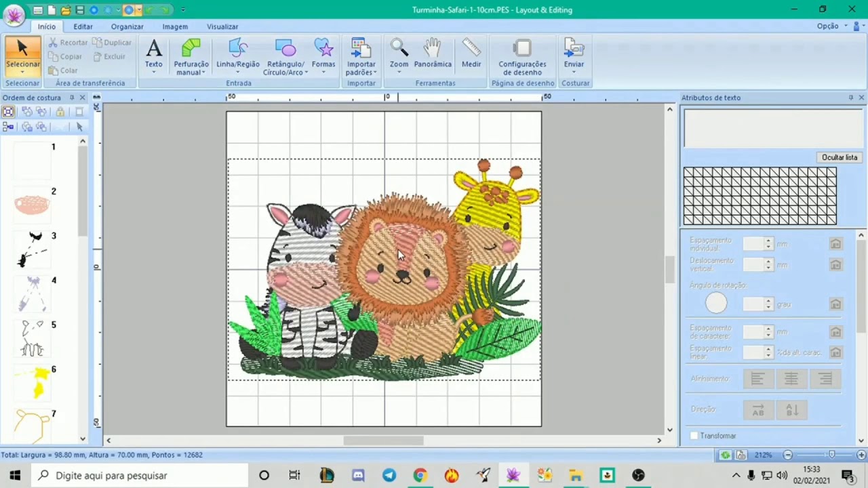Viewport: 868px width, 488px height.
Task: Select horizontal text direction button
Action: 758,409
